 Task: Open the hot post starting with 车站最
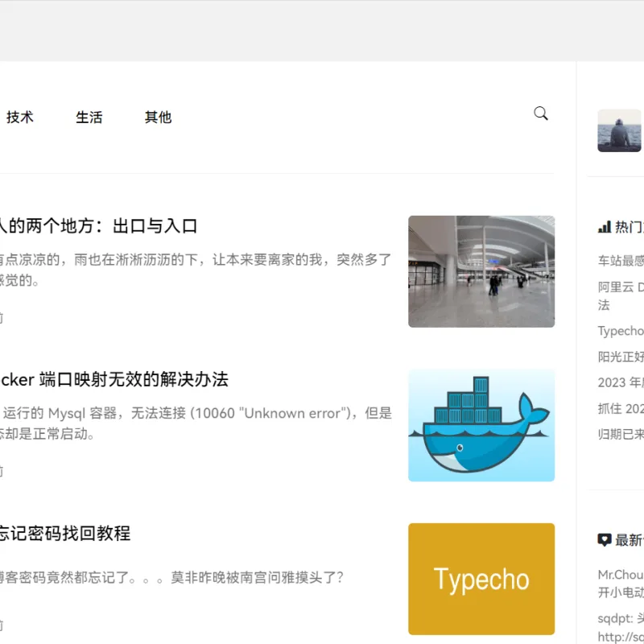pyautogui.click(x=621, y=260)
